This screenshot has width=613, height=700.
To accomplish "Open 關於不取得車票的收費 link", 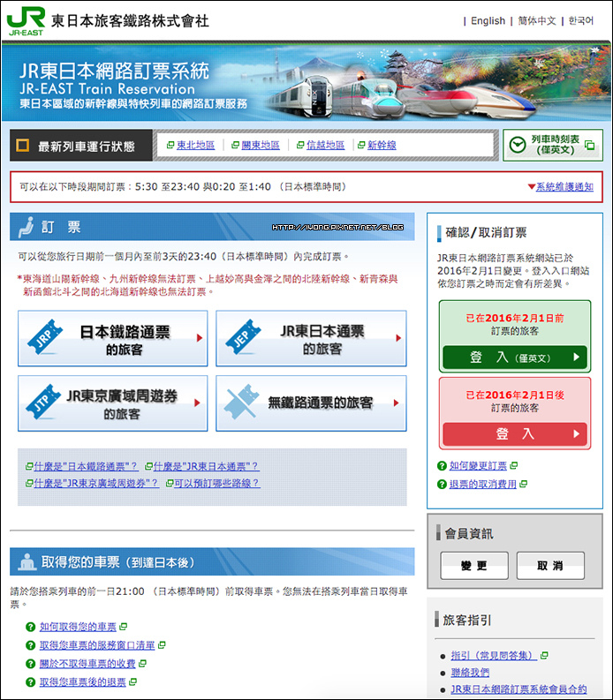I will point(87,664).
